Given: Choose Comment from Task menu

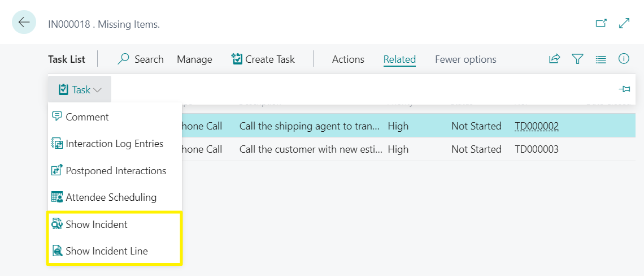Looking at the screenshot, I should 115,117.
